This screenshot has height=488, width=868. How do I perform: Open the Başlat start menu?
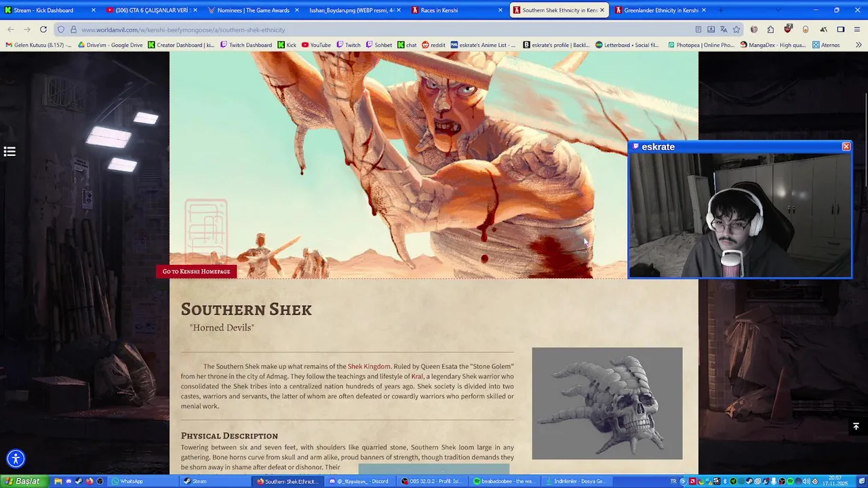(x=22, y=481)
